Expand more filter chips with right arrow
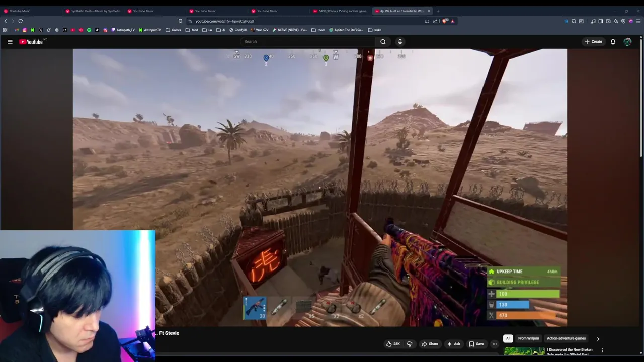The height and width of the screenshot is (362, 644). [598, 339]
